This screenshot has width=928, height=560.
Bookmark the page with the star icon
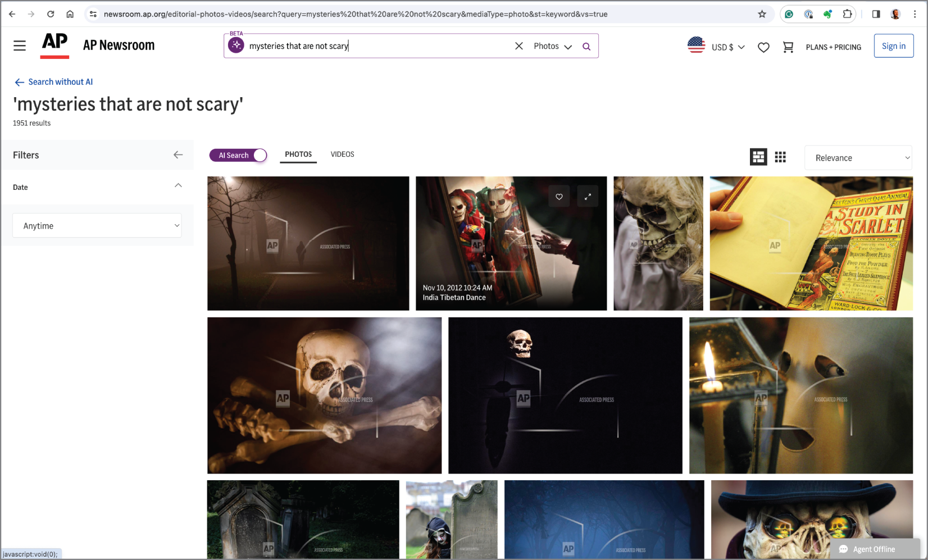(x=762, y=14)
